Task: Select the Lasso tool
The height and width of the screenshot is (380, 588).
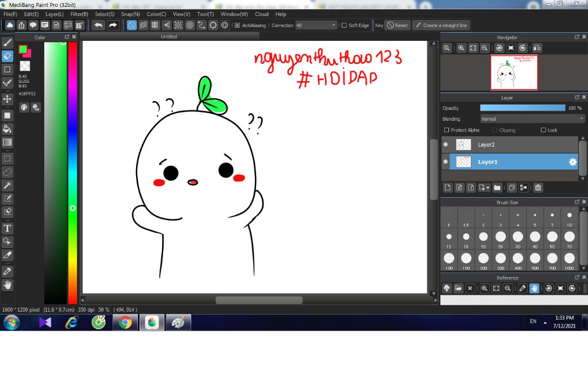Action: [7, 171]
